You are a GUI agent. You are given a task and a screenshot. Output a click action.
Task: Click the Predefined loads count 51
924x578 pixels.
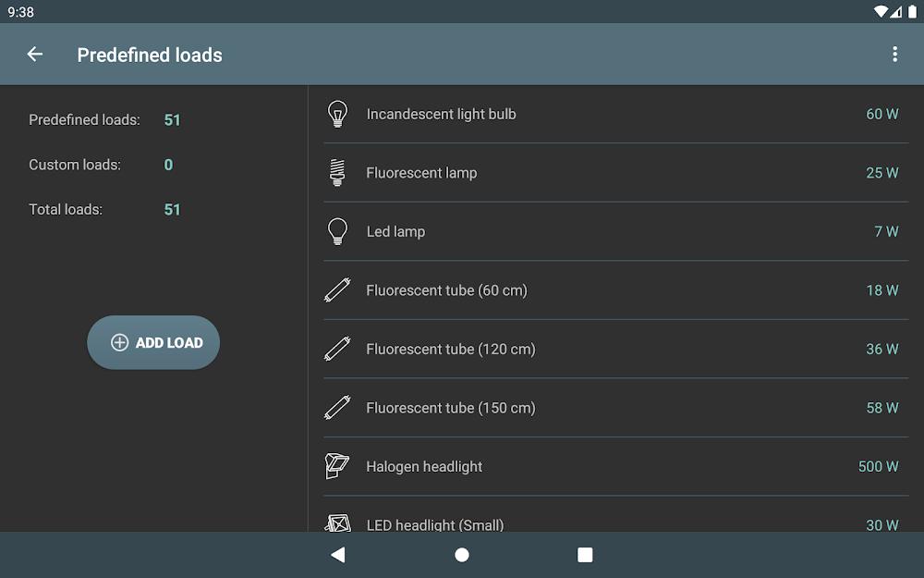172,120
